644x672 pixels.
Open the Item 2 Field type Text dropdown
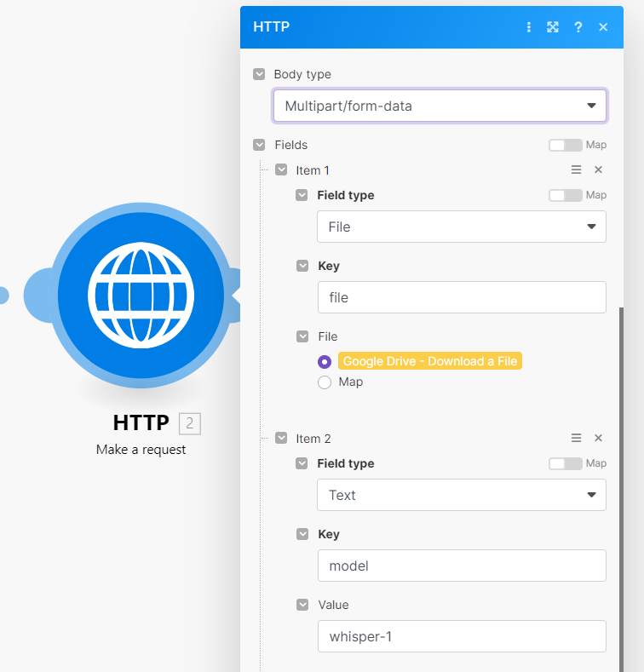click(462, 495)
